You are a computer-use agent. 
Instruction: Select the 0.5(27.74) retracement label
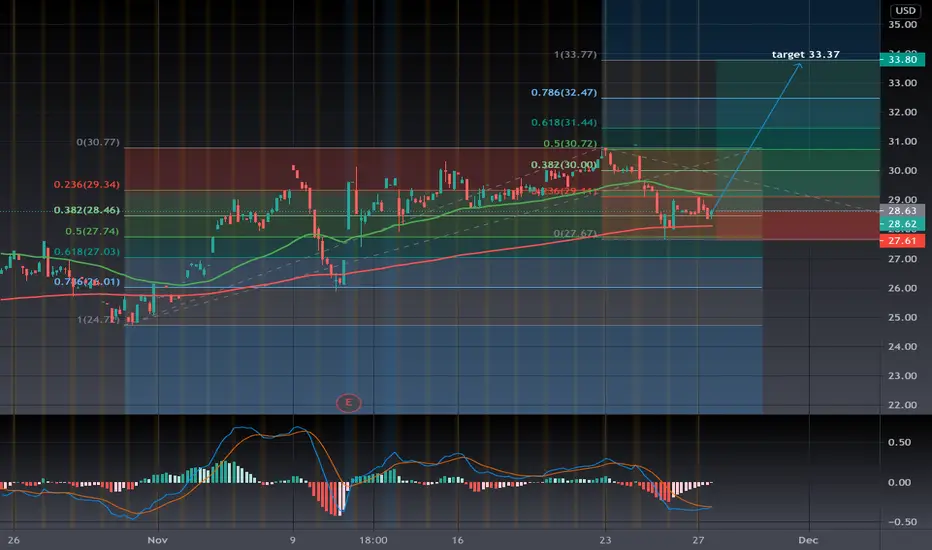click(x=92, y=231)
